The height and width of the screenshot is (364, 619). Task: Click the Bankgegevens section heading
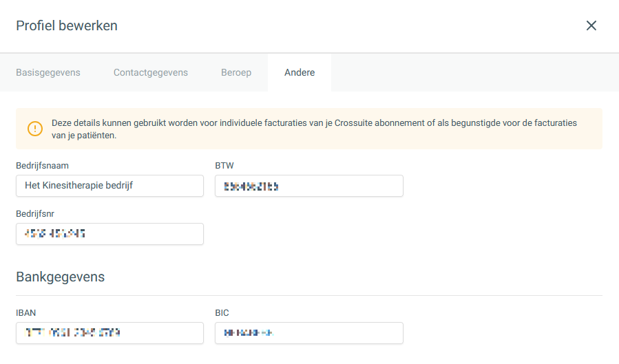(x=61, y=277)
